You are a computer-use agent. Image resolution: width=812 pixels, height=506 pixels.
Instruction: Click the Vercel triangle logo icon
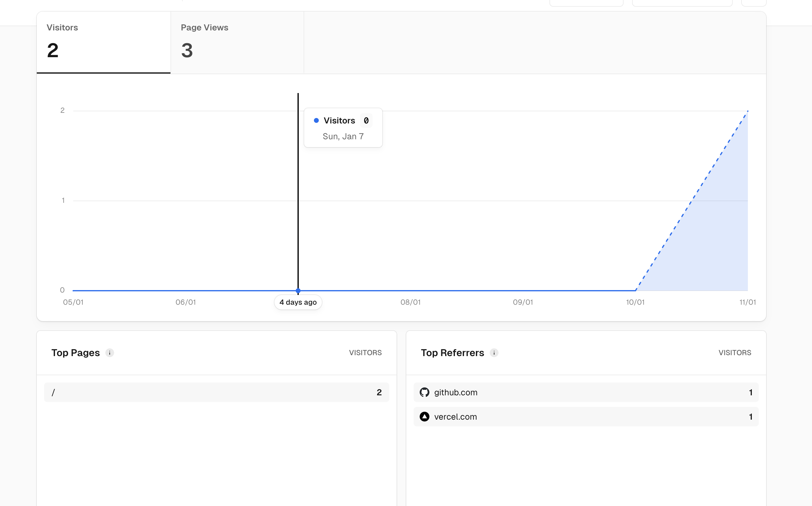pyautogui.click(x=425, y=417)
